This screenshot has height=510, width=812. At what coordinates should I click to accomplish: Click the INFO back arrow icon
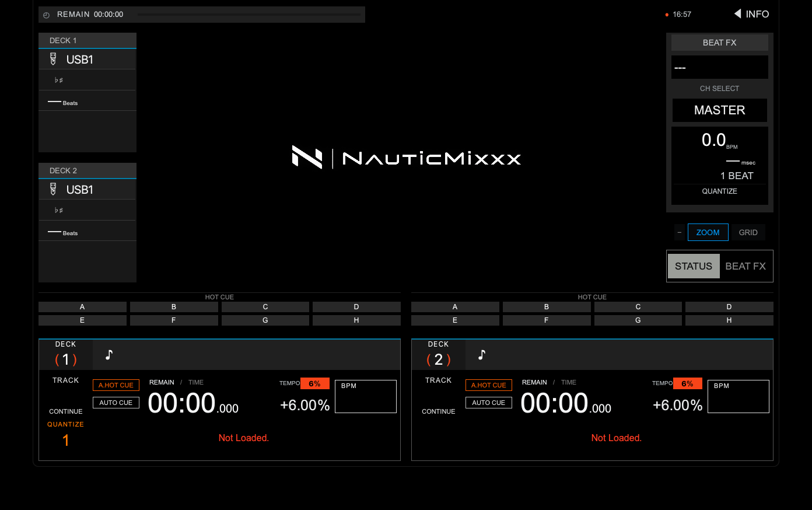pyautogui.click(x=738, y=13)
